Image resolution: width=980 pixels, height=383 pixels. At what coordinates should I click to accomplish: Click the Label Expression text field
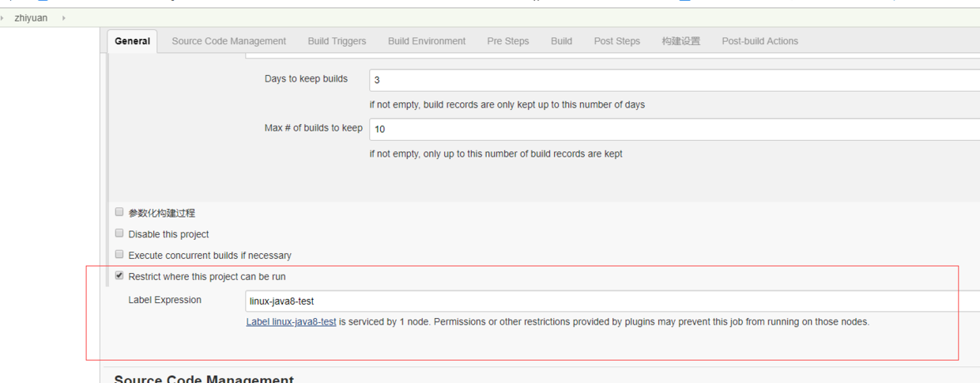click(x=609, y=301)
